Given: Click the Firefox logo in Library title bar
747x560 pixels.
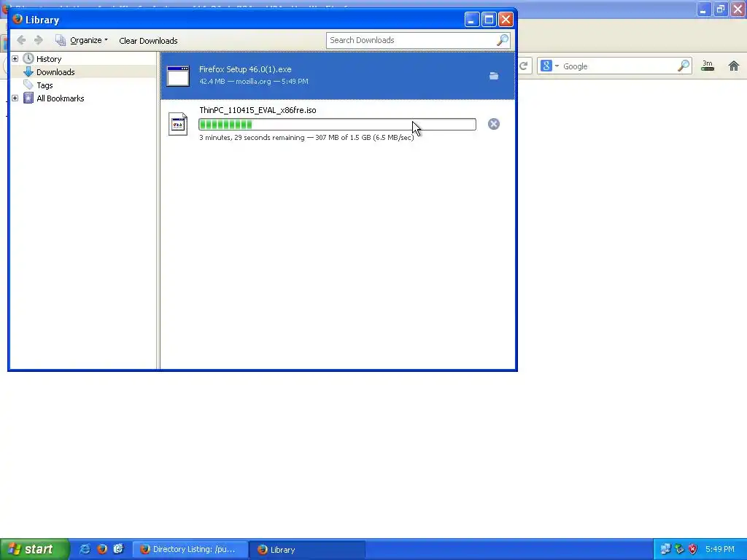Looking at the screenshot, I should point(18,19).
